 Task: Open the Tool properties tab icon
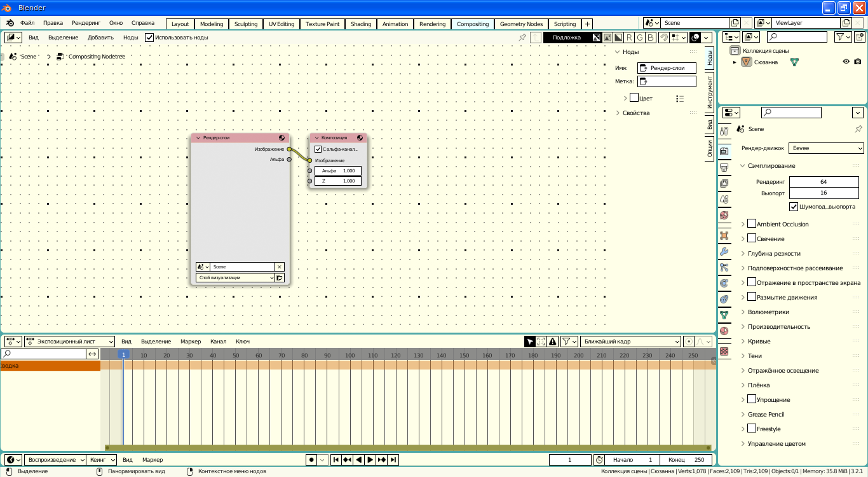click(x=724, y=131)
